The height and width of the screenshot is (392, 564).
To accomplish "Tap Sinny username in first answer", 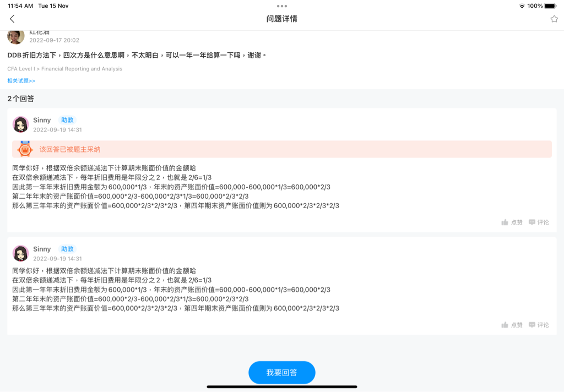I will click(42, 120).
